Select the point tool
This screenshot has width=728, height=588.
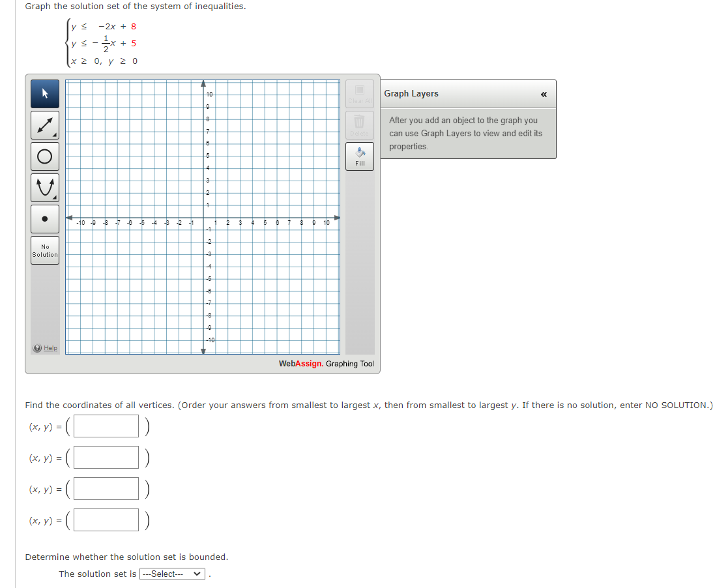click(45, 219)
